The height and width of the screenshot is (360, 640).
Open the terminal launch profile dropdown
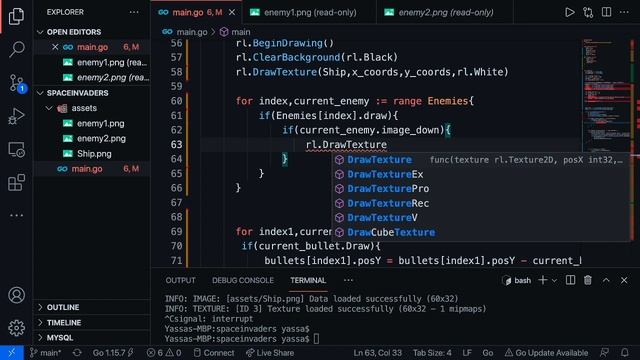(x=554, y=280)
